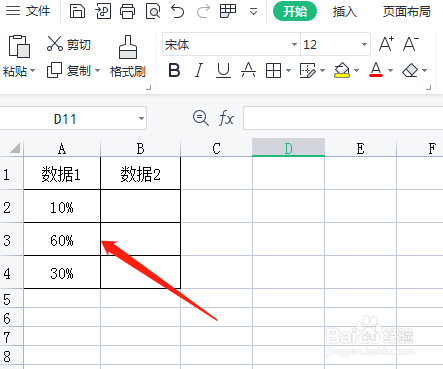Screen dimensions: 443x369
Task: Expand the 复制 dropdown arrow
Action: tap(97, 70)
